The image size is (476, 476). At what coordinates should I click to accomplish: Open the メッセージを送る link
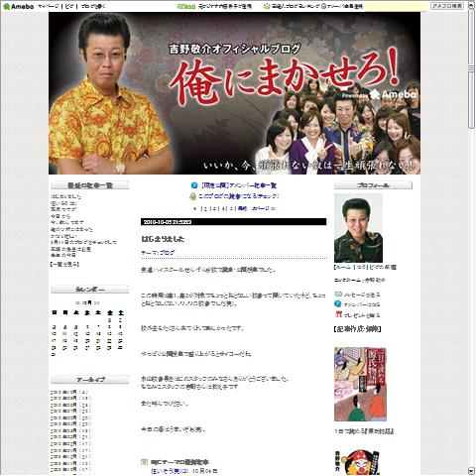[362, 295]
